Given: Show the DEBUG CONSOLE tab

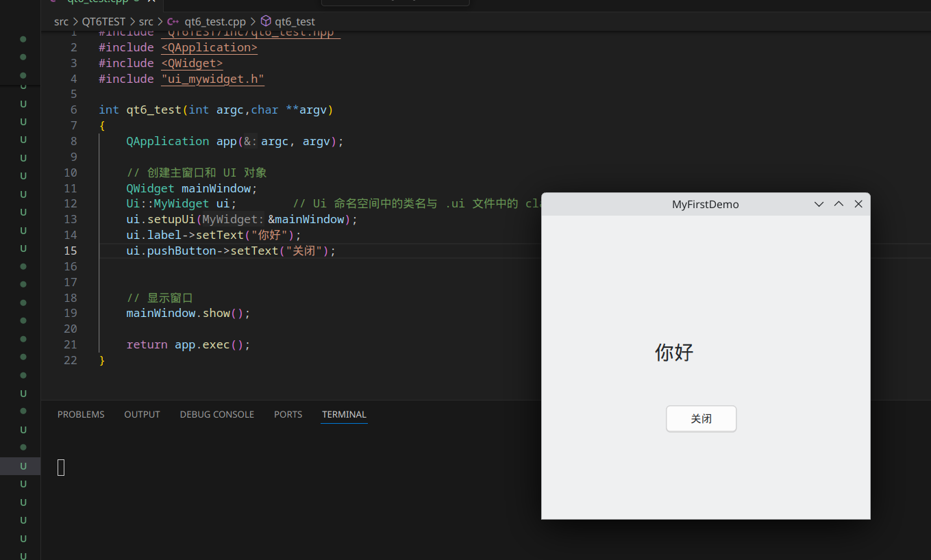Looking at the screenshot, I should [x=217, y=414].
